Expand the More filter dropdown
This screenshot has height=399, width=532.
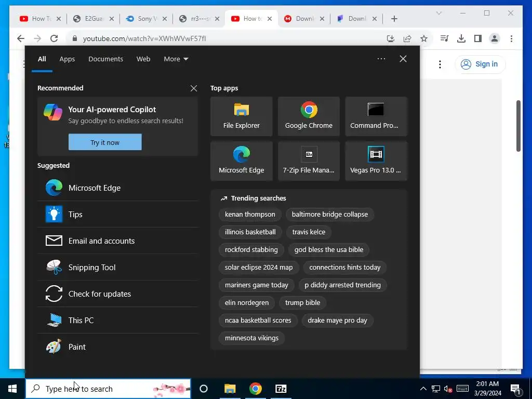(176, 59)
